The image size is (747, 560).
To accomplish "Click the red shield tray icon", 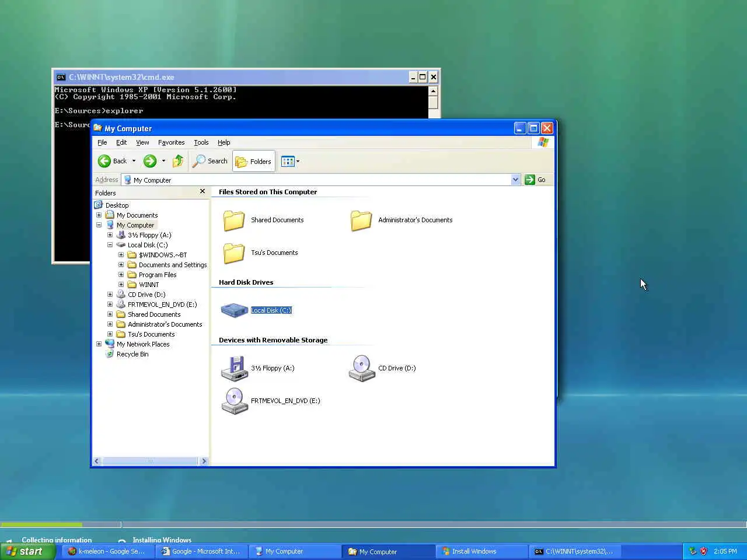I will pyautogui.click(x=703, y=551).
